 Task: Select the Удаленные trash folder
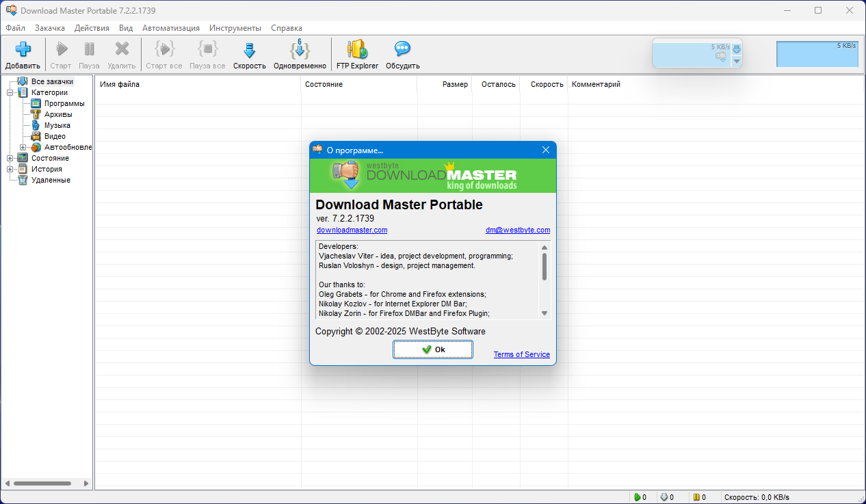[x=50, y=180]
